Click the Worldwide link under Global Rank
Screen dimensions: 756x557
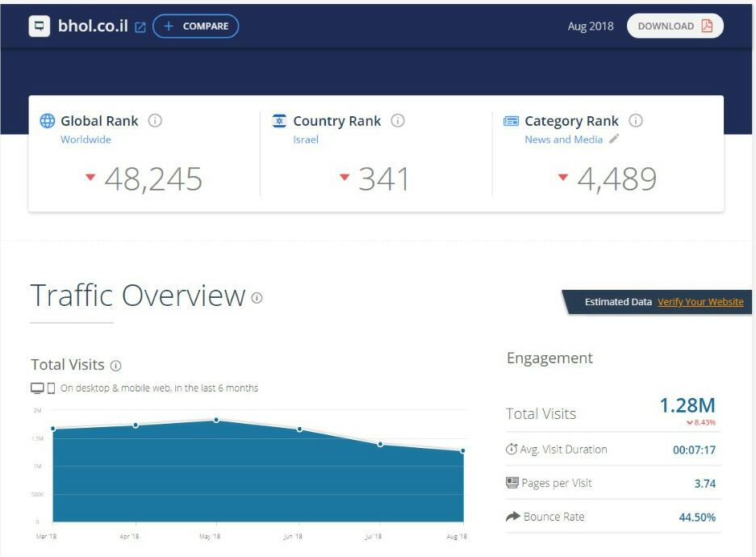86,140
